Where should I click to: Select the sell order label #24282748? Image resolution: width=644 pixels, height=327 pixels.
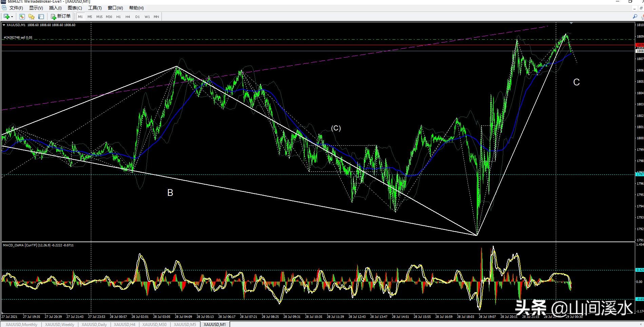pos(18,37)
